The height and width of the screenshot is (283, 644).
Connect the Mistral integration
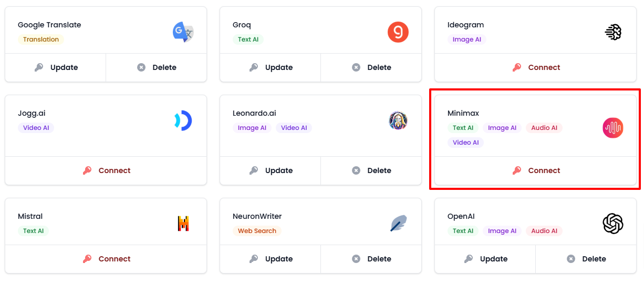[x=106, y=259]
